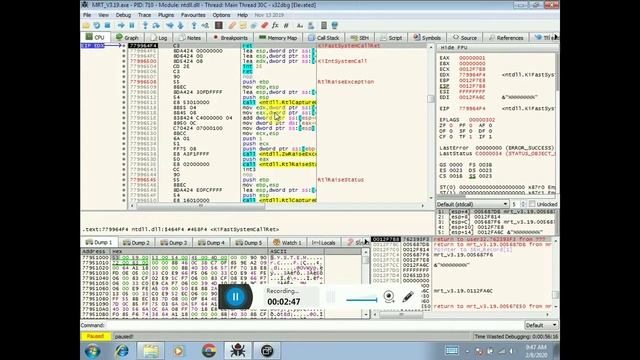Open Internet Explorer from the taskbar
Viewport: 640px width, 360px height.
coord(122,351)
